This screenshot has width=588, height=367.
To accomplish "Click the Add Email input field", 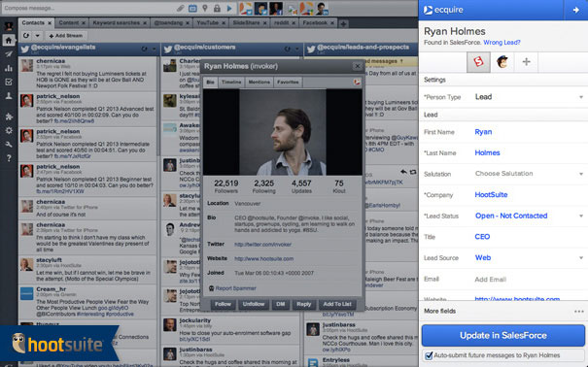I will [529, 280].
